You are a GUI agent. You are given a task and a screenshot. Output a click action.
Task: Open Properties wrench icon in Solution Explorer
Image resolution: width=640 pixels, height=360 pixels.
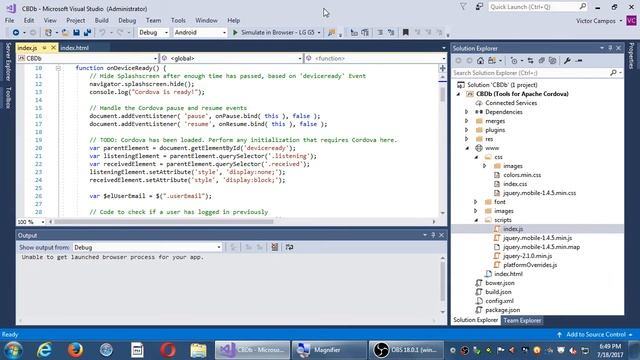567,61
